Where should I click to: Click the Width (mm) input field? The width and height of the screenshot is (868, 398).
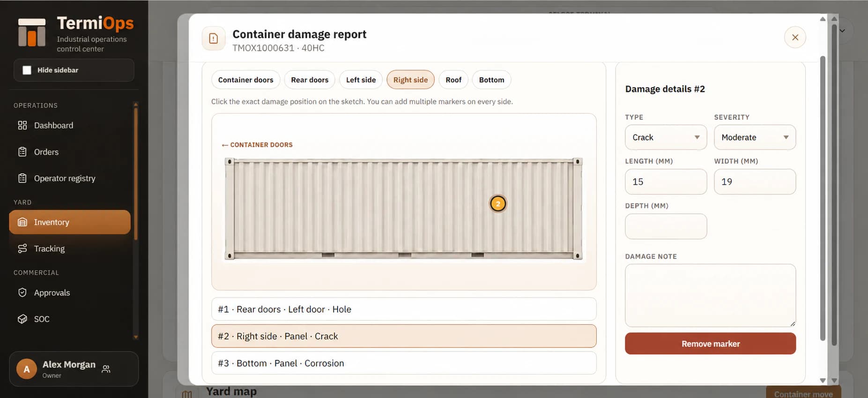pos(755,182)
